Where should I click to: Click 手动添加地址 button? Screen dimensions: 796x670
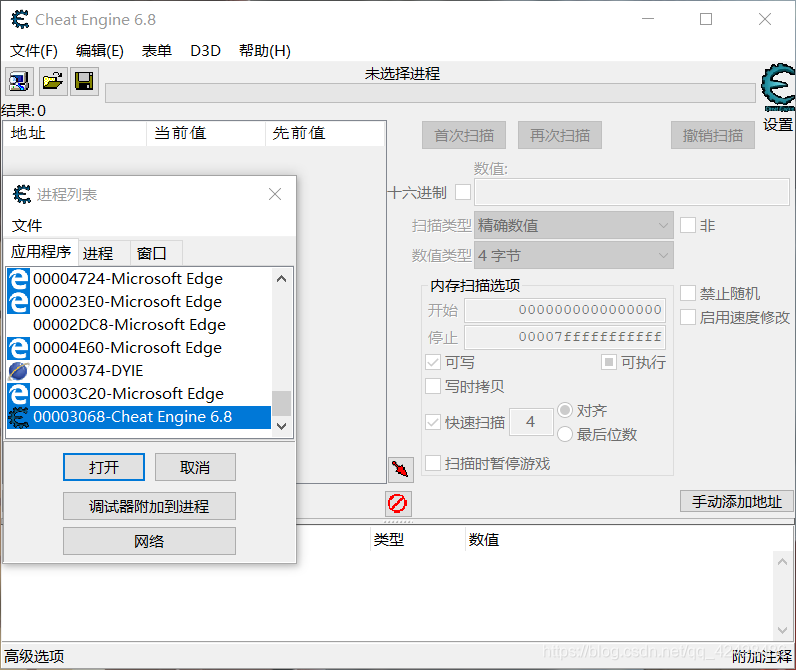tap(737, 501)
